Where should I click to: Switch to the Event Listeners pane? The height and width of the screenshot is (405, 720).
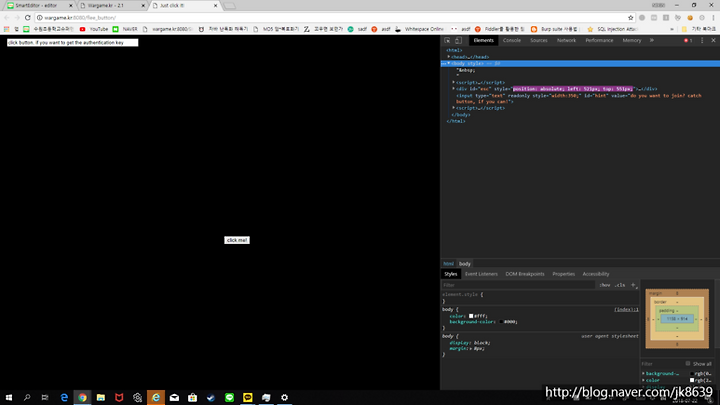tap(481, 274)
